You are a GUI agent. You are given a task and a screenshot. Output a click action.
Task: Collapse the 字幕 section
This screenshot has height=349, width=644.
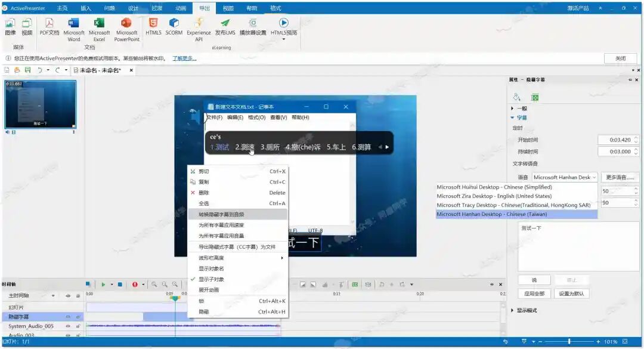point(512,118)
